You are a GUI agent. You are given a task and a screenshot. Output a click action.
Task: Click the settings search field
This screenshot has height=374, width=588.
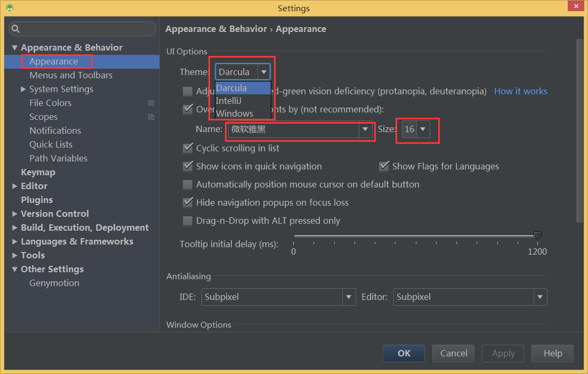(82, 29)
